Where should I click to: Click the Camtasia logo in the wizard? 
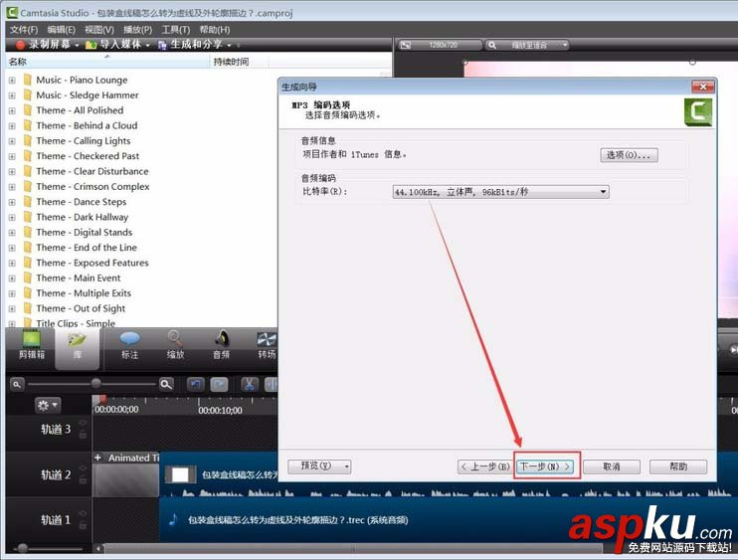pos(698,112)
